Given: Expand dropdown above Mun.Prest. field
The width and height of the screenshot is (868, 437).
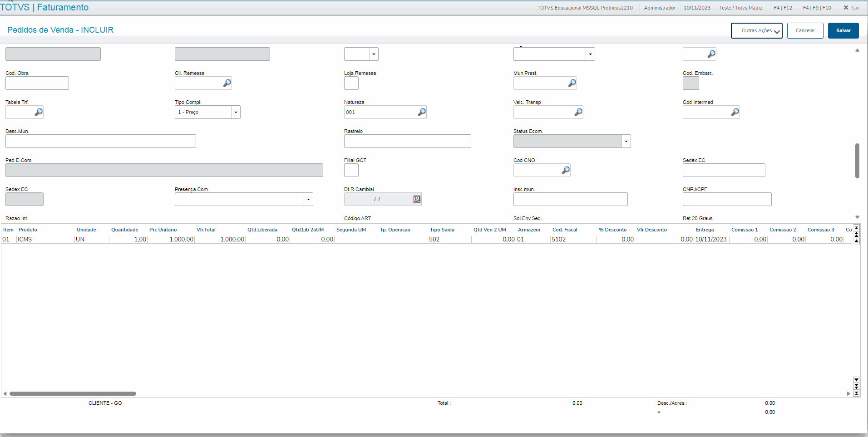Looking at the screenshot, I should tap(590, 54).
